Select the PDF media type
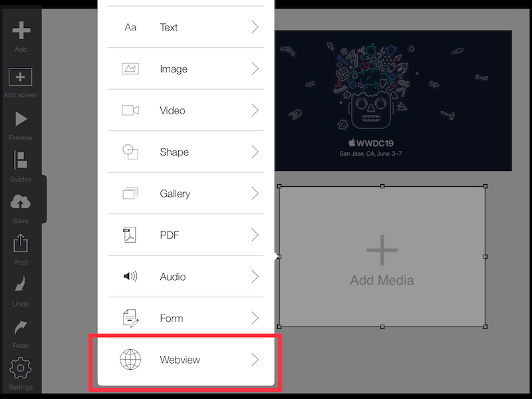This screenshot has width=532, height=399. coord(186,235)
